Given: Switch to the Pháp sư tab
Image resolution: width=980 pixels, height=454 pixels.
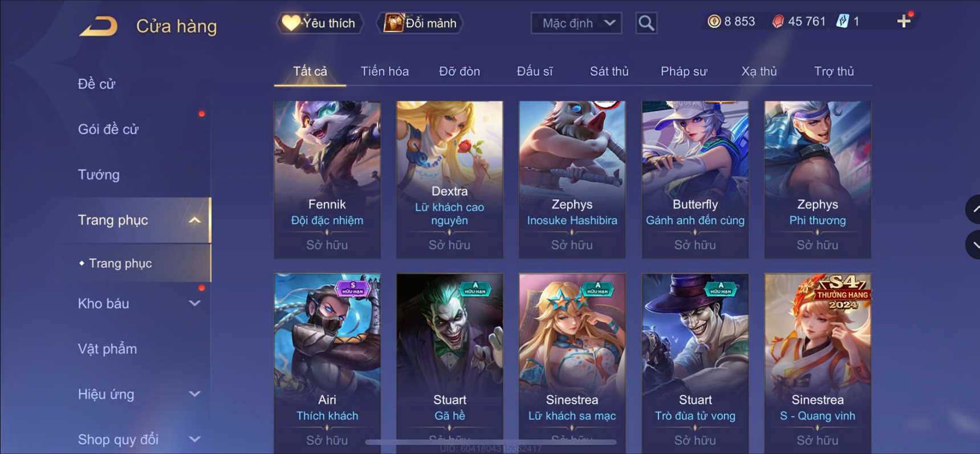Looking at the screenshot, I should point(684,71).
